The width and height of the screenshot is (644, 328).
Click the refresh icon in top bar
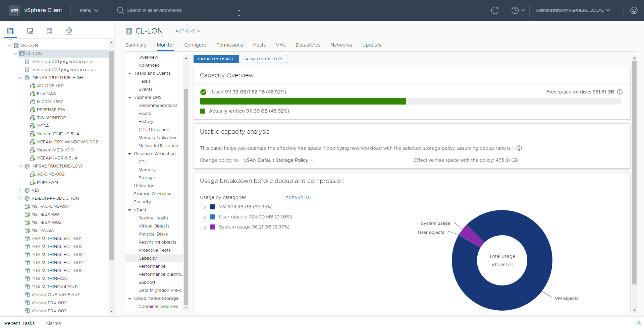[495, 10]
